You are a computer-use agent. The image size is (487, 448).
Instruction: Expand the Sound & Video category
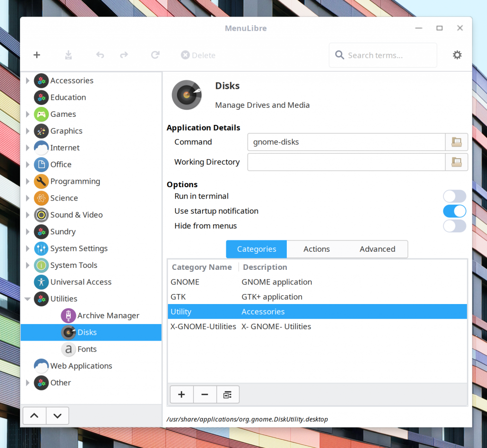tap(28, 215)
